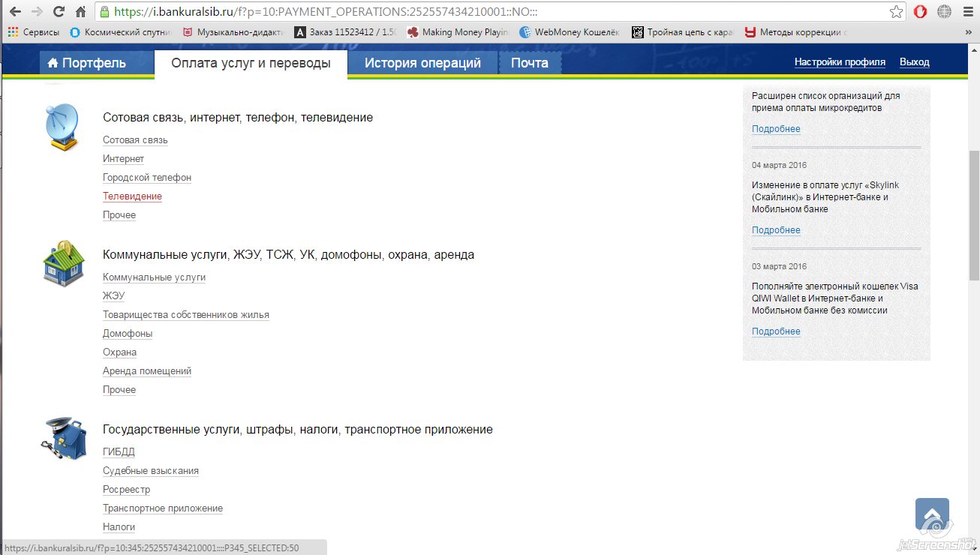This screenshot has width=980, height=555.
Task: Click the Opera extension icon in toolbar
Action: [x=920, y=12]
